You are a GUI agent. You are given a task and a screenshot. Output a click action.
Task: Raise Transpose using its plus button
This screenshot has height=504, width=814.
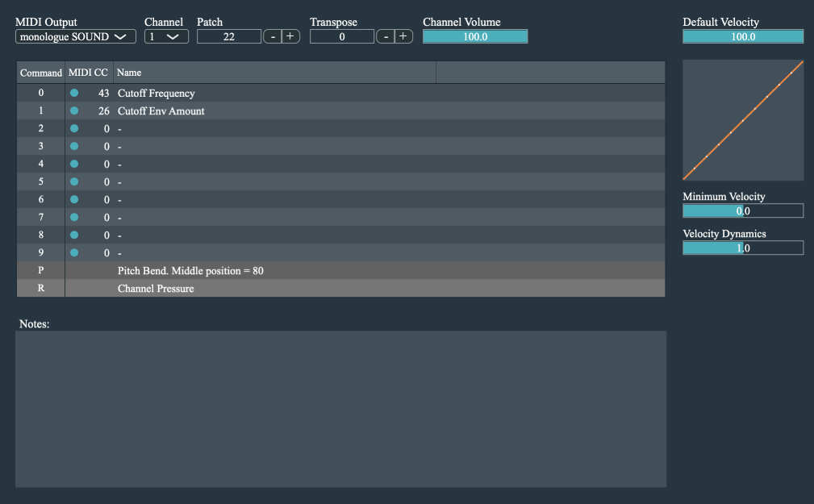click(x=401, y=35)
